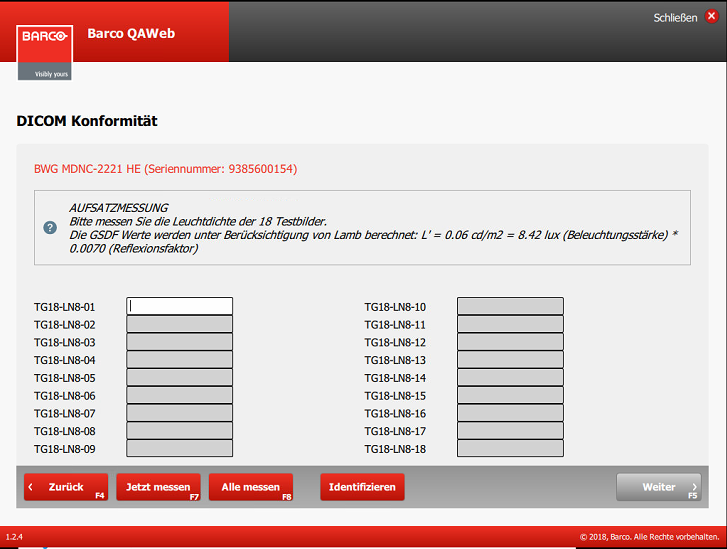Select the TG18-LN8-09 value field
The image size is (727, 549).
point(179,448)
